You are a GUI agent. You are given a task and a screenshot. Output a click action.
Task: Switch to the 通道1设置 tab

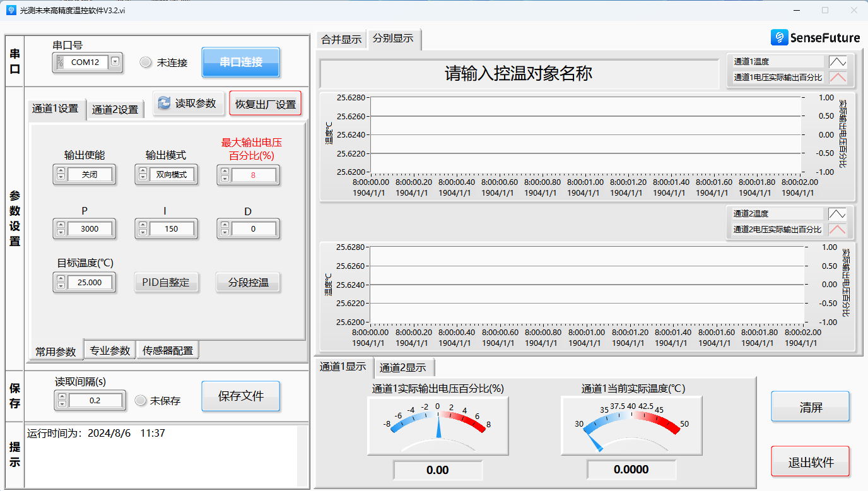pos(56,109)
